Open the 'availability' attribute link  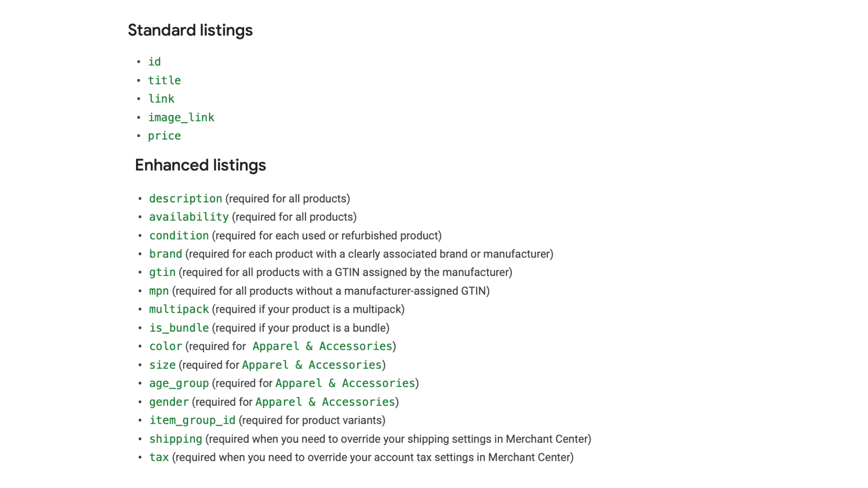pyautogui.click(x=189, y=217)
